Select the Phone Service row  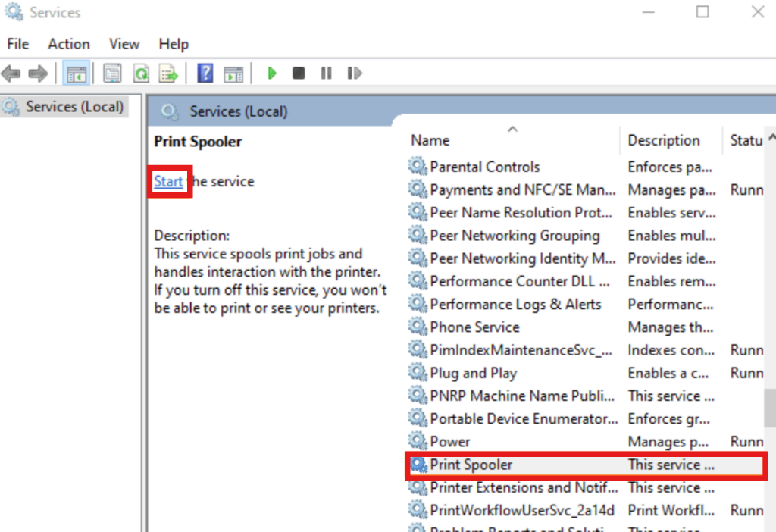click(x=586, y=327)
